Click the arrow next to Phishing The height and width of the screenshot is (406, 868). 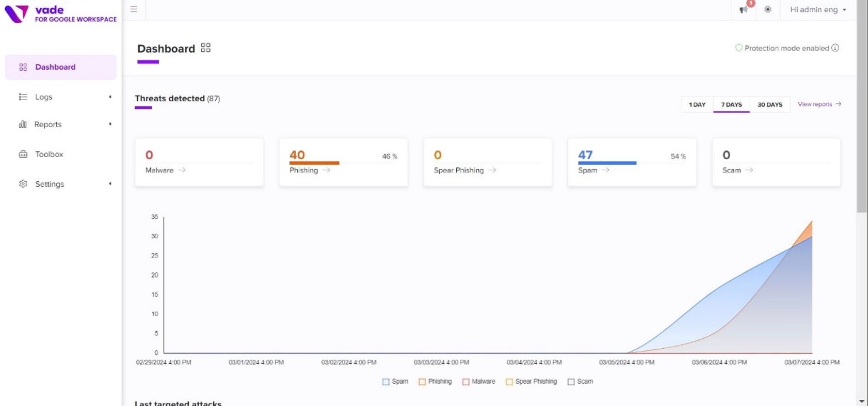tap(326, 170)
